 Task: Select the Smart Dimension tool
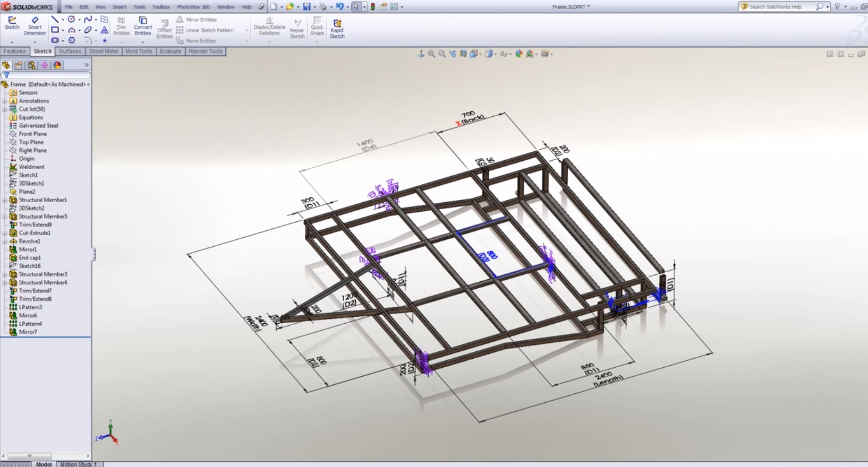tap(35, 25)
